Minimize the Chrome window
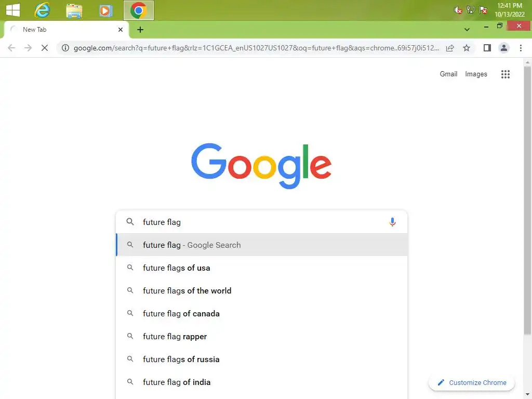 (x=486, y=26)
